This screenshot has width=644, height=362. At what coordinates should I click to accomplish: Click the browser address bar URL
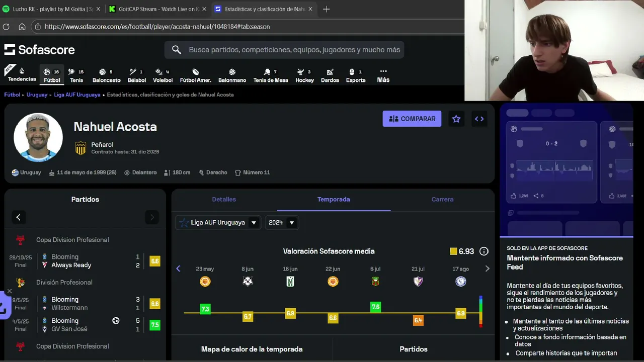pos(157,27)
